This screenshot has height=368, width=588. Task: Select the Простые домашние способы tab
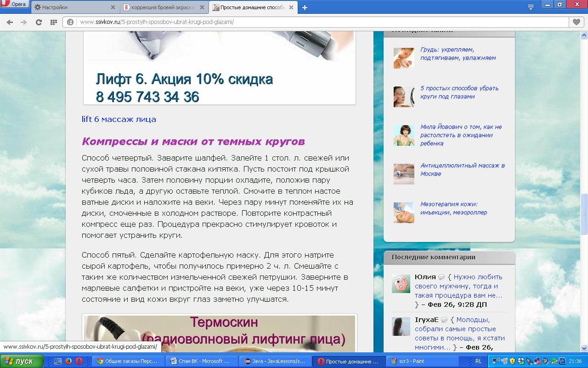click(x=252, y=7)
